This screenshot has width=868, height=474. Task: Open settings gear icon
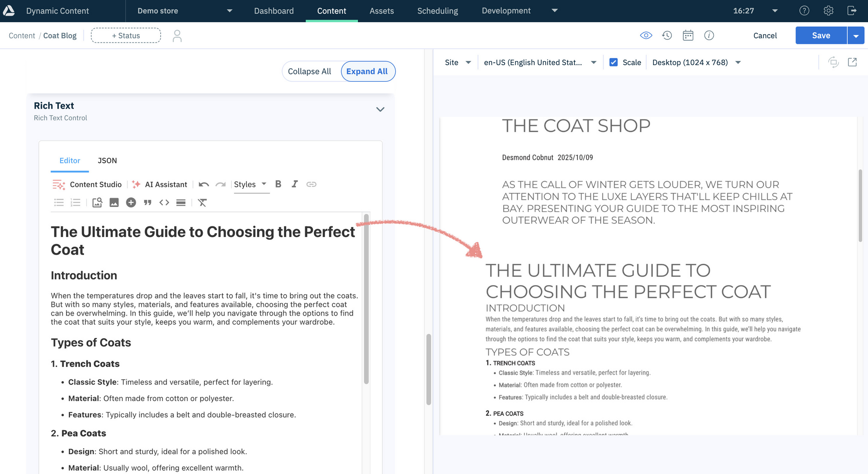coord(828,11)
